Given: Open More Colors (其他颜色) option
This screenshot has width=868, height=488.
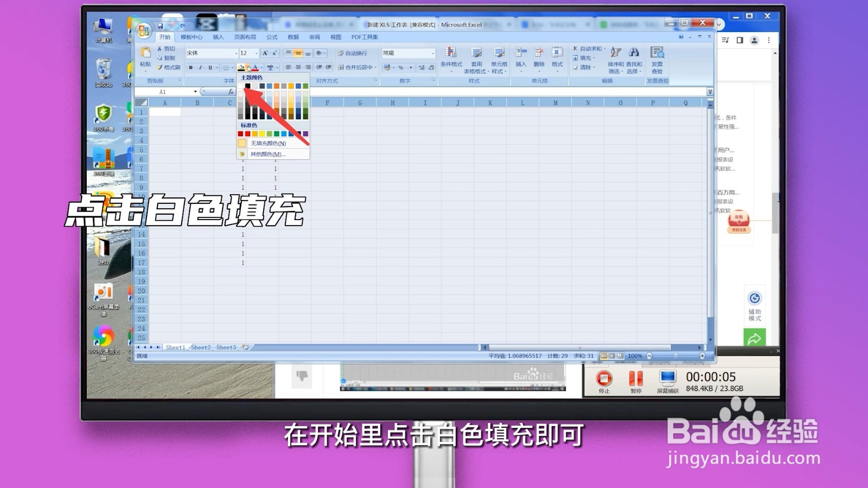Looking at the screenshot, I should coord(273,154).
